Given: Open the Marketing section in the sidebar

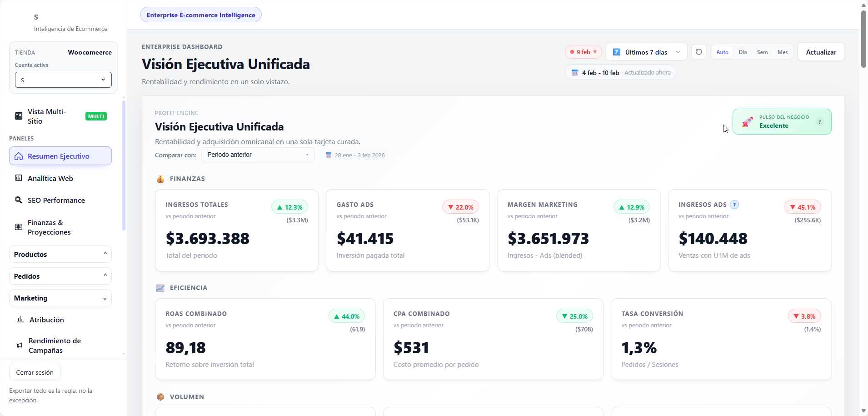Looking at the screenshot, I should tap(60, 298).
